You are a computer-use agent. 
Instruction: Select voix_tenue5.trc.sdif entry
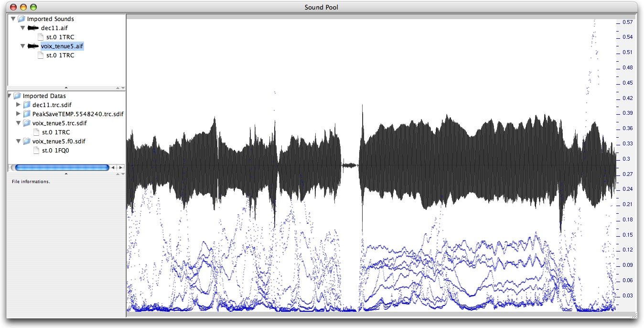pos(59,123)
